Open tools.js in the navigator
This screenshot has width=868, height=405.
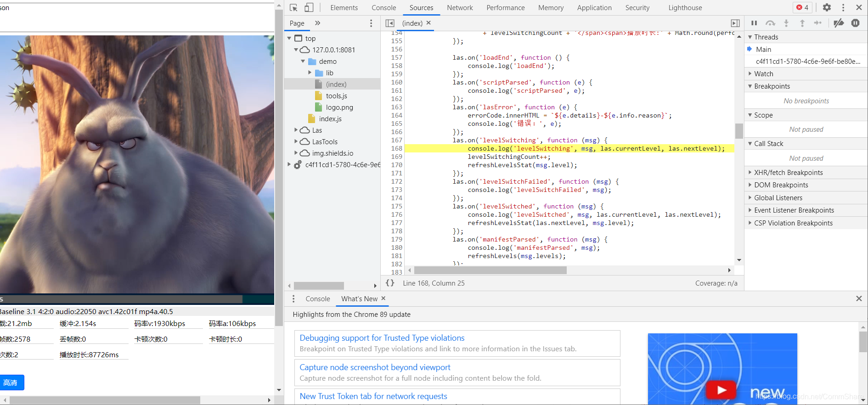pyautogui.click(x=336, y=96)
